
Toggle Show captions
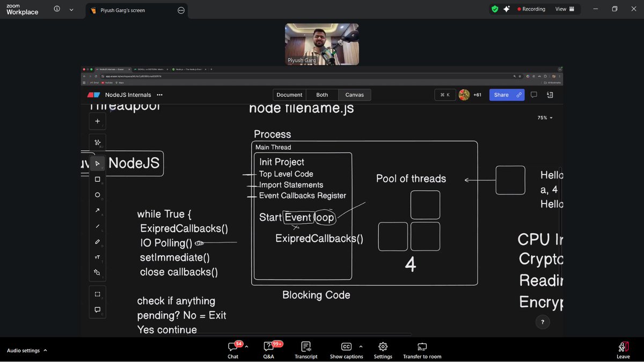pos(346,350)
